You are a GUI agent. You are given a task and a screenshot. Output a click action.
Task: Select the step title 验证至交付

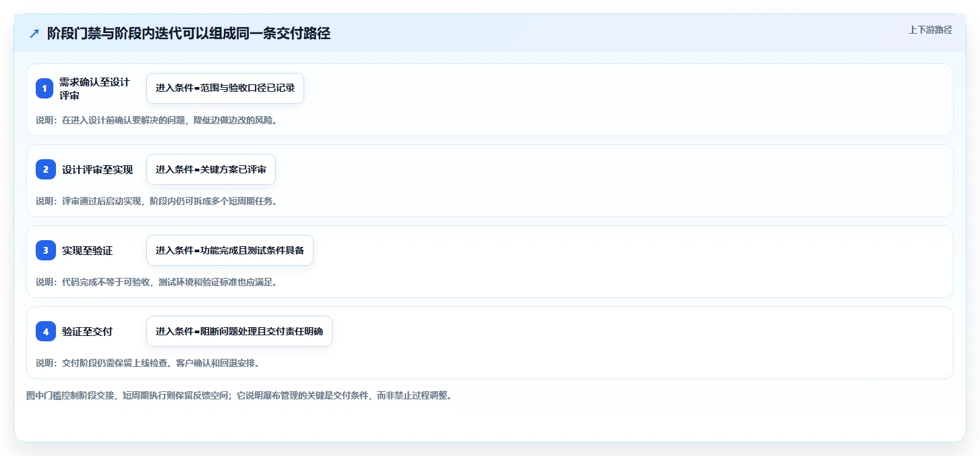[x=87, y=331]
